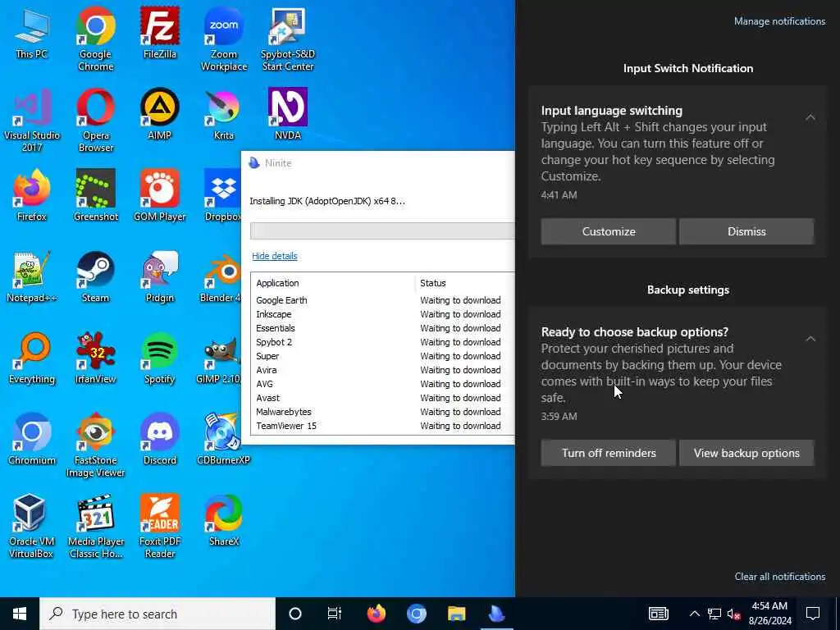
Task: Open network status tray icon
Action: 714,614
